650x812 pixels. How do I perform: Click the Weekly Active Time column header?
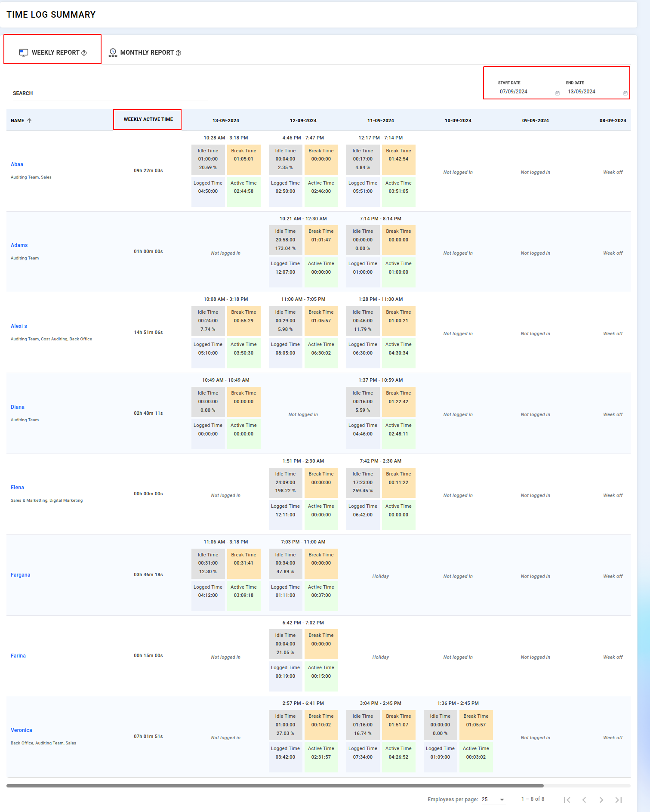(148, 119)
